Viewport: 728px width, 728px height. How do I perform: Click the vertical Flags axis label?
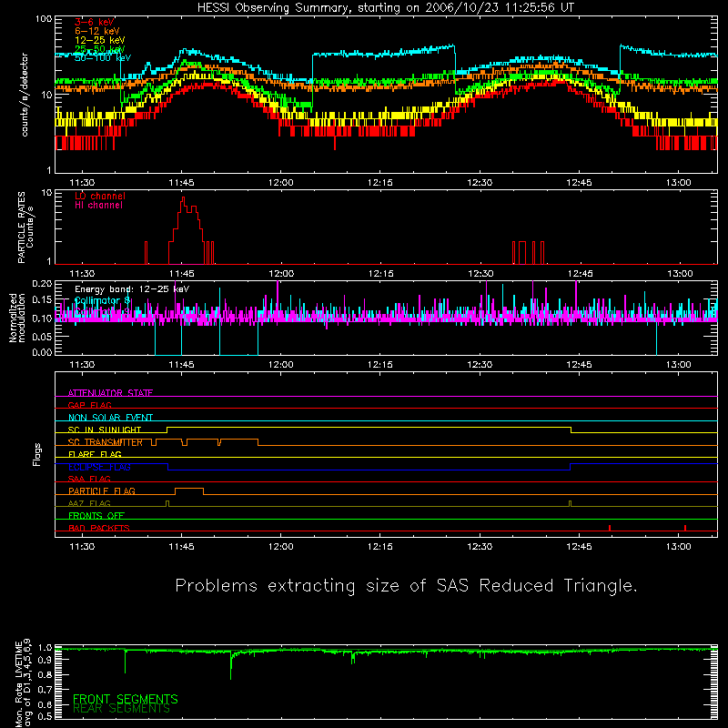pyautogui.click(x=37, y=454)
